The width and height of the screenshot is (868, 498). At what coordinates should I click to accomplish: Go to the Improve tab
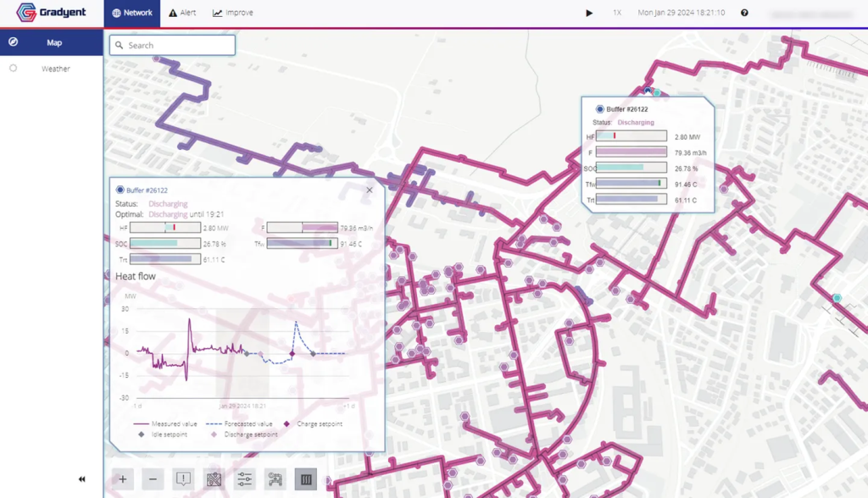coord(232,13)
